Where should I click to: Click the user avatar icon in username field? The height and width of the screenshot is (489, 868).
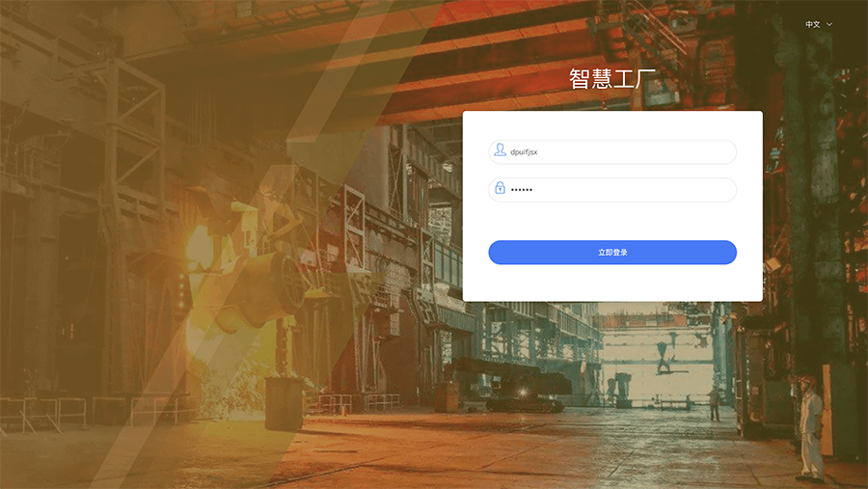coord(500,150)
